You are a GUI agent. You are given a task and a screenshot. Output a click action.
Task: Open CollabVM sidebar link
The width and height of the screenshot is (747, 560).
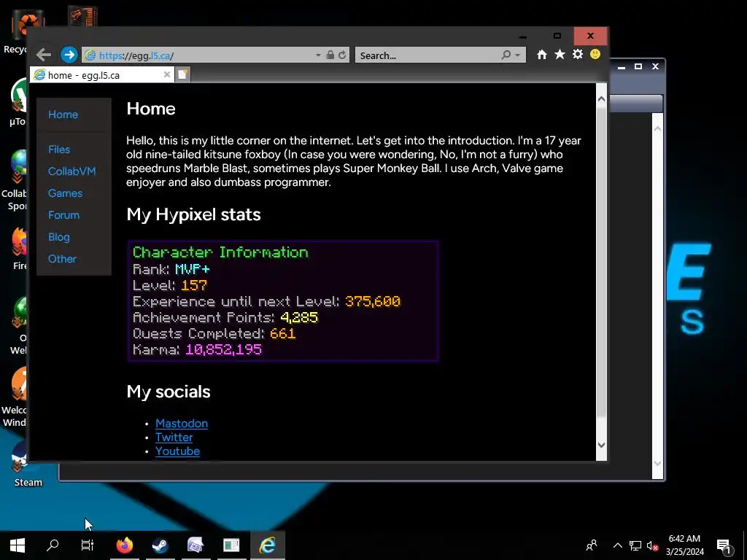point(72,171)
